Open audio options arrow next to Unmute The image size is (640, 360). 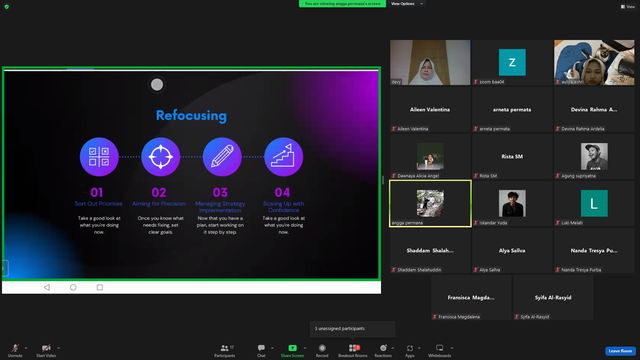coord(26,348)
